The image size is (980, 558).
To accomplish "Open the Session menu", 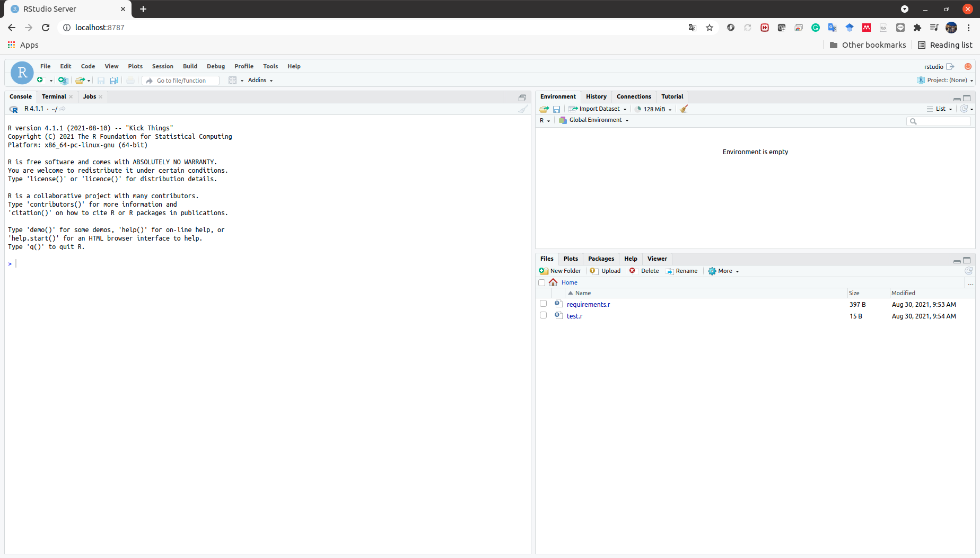I will pyautogui.click(x=162, y=66).
